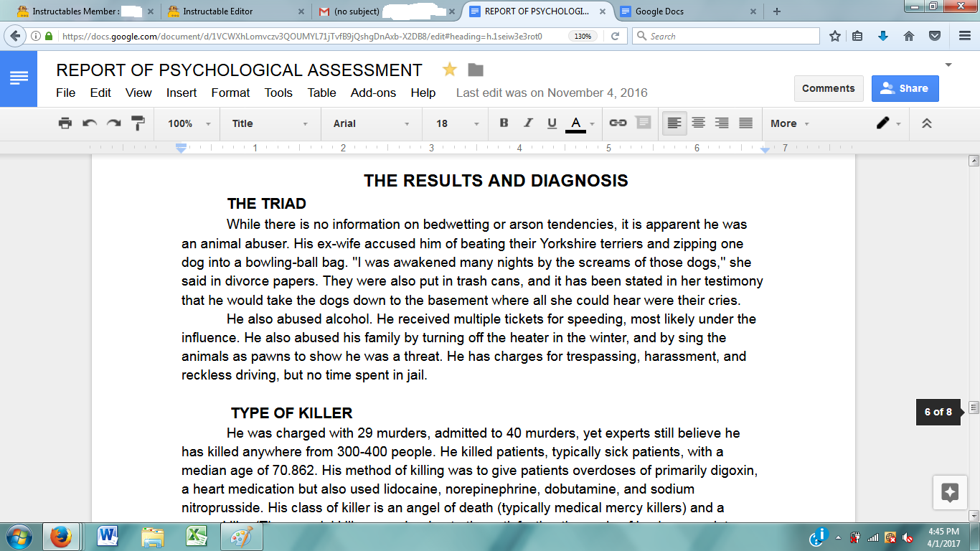The width and height of the screenshot is (980, 551).
Task: Toggle underline formatting
Action: tap(552, 123)
